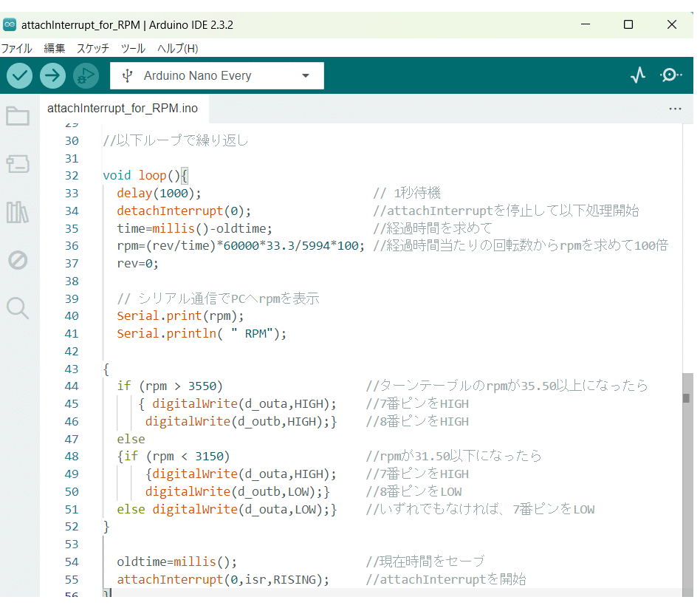
Task: Click 'delay(1000);' code
Action: tap(159, 193)
